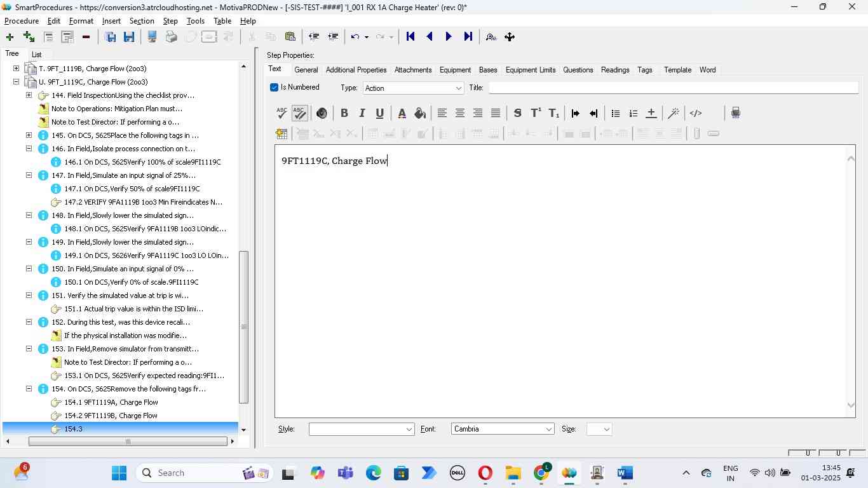The height and width of the screenshot is (488, 868).
Task: Open the Attachments tab
Action: click(x=413, y=70)
